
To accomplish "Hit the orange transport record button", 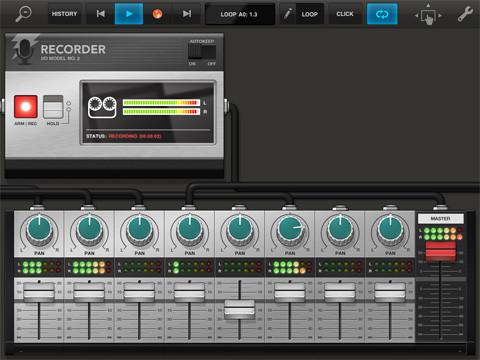I will 157,14.
